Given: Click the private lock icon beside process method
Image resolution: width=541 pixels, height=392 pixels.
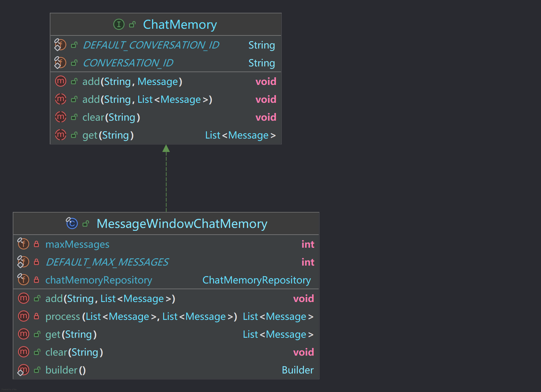Looking at the screenshot, I should pyautogui.click(x=36, y=316).
